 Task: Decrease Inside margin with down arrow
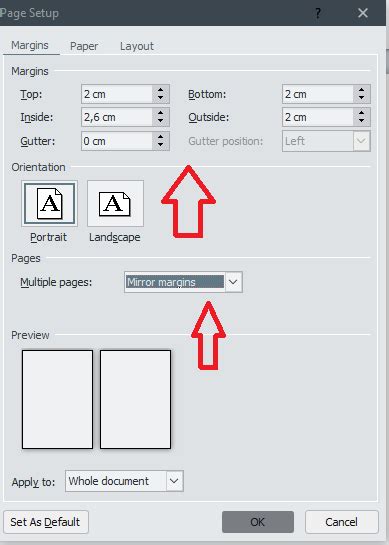click(160, 121)
